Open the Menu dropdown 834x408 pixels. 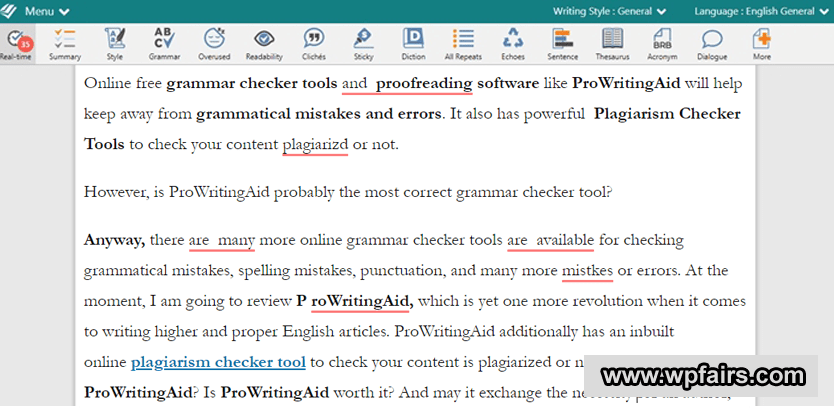[x=48, y=11]
